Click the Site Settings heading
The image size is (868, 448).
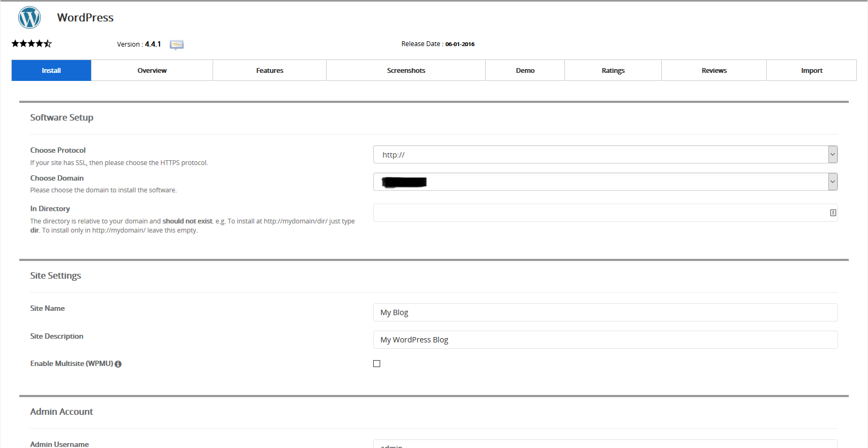point(56,275)
